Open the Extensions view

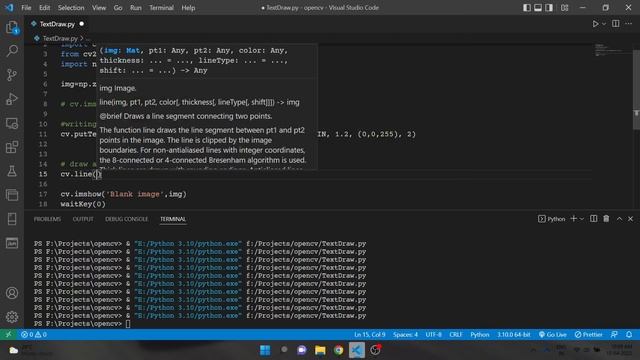12,147
